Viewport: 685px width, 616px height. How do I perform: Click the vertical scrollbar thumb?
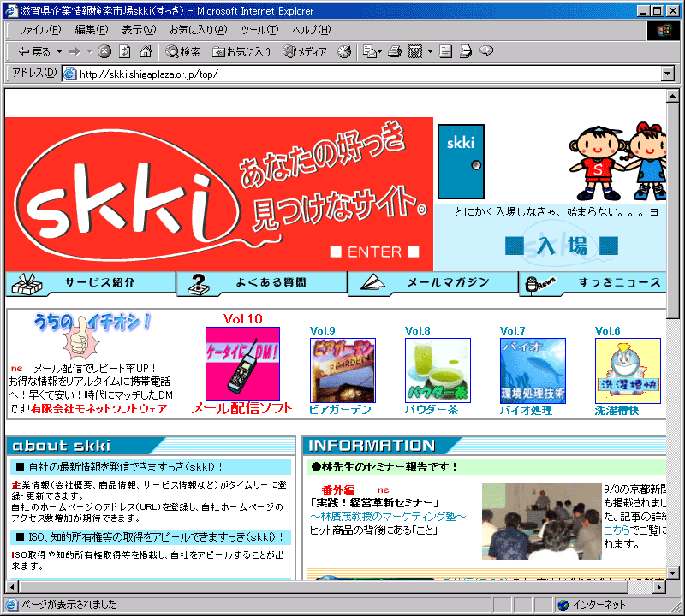pos(672,210)
